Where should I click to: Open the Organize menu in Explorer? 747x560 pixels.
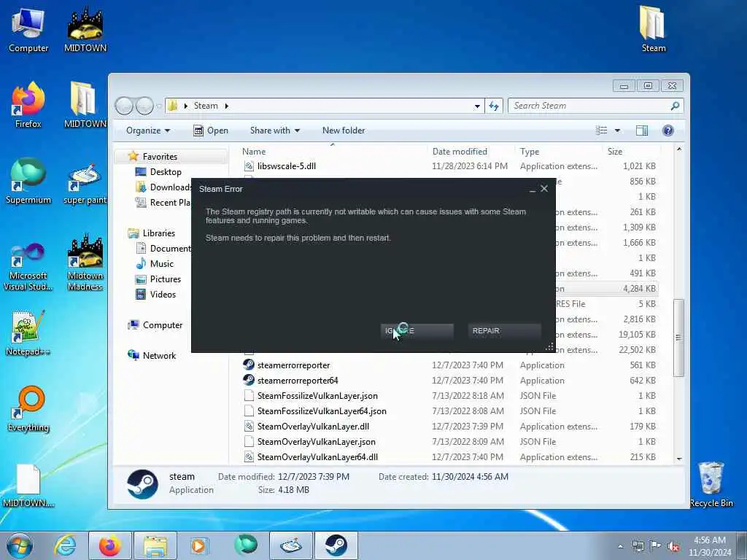tap(148, 131)
